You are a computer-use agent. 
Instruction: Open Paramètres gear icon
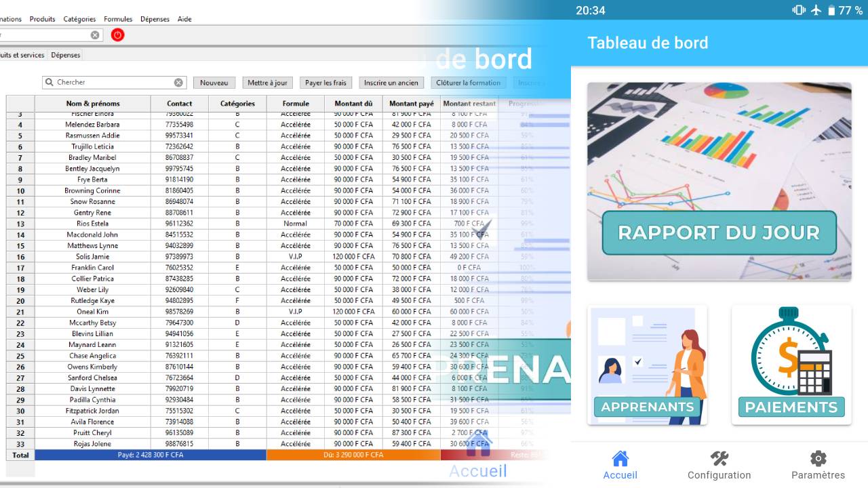coord(818,460)
